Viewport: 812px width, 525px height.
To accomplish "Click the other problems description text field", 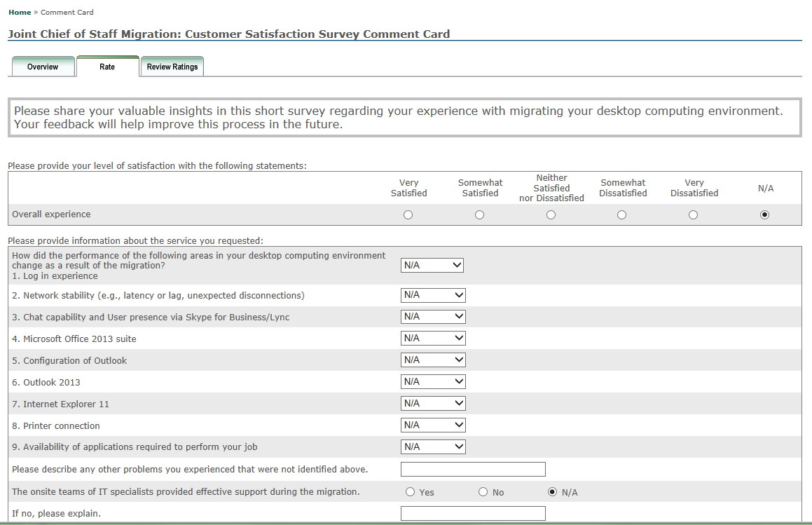I will coord(473,470).
